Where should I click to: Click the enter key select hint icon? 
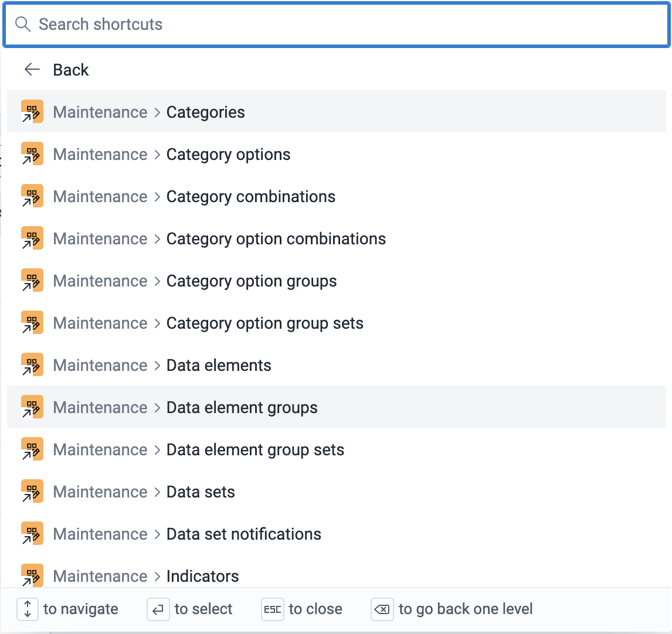[158, 609]
